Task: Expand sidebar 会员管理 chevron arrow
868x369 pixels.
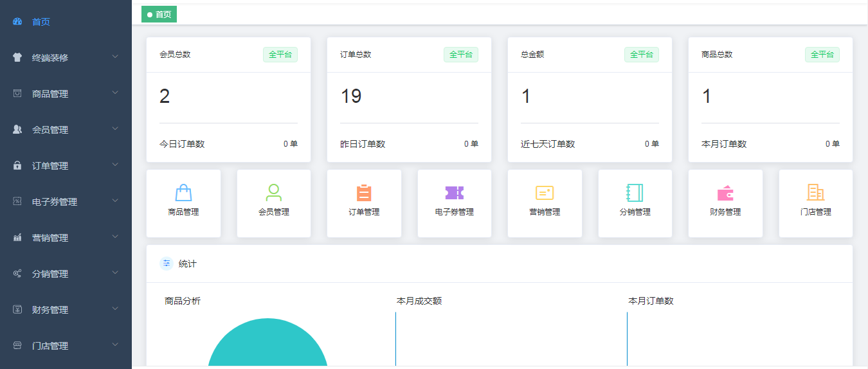Action: (x=115, y=129)
